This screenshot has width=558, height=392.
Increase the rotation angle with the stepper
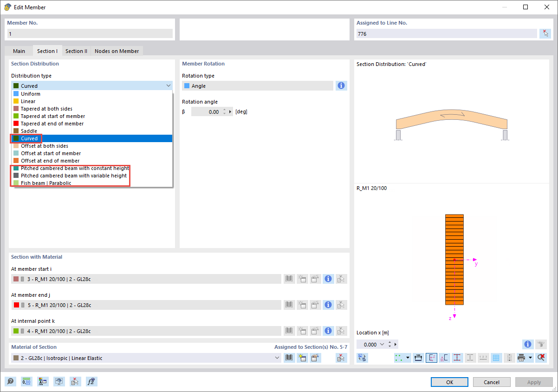(225, 110)
